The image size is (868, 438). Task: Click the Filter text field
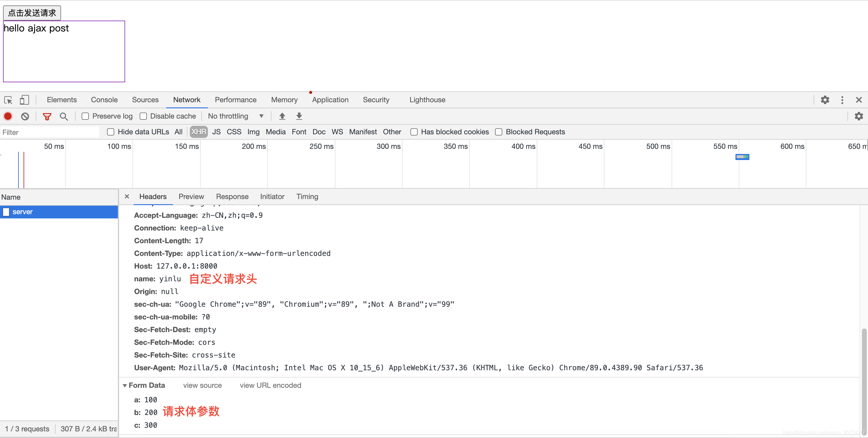pos(50,132)
